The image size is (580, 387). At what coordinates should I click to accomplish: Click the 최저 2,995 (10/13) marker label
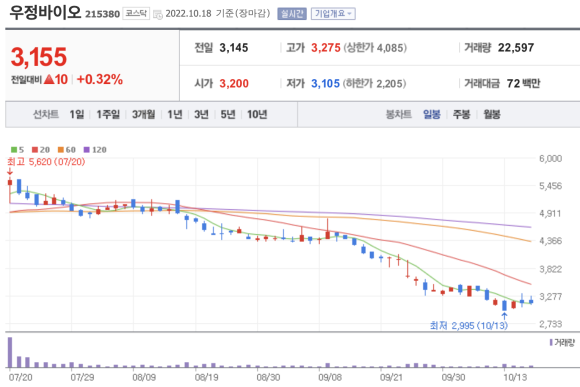click(469, 326)
